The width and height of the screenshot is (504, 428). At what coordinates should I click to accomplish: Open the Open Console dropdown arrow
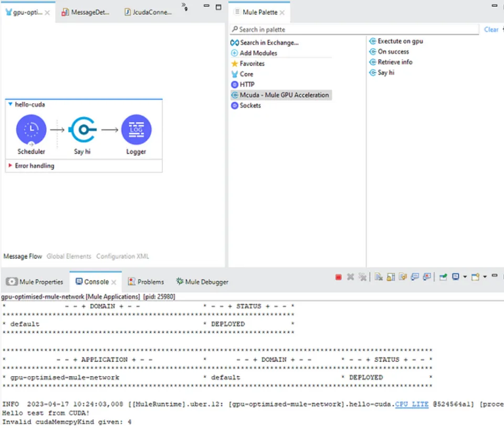(x=485, y=277)
